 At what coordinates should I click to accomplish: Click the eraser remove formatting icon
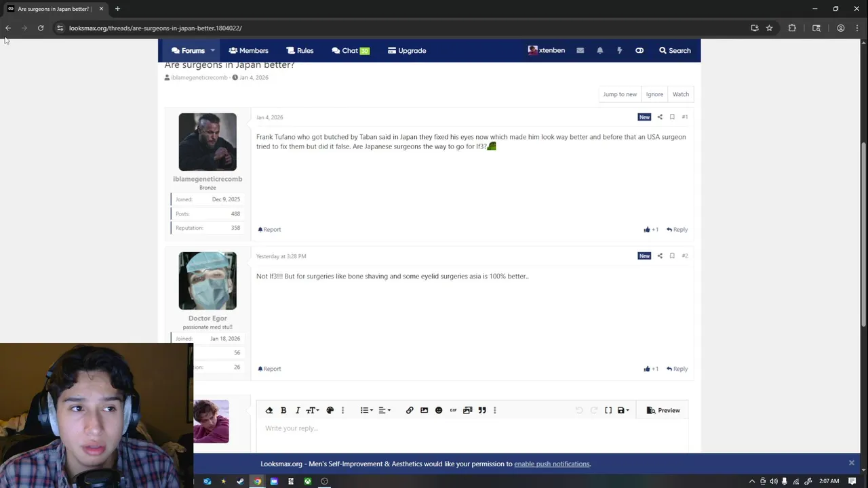point(269,410)
